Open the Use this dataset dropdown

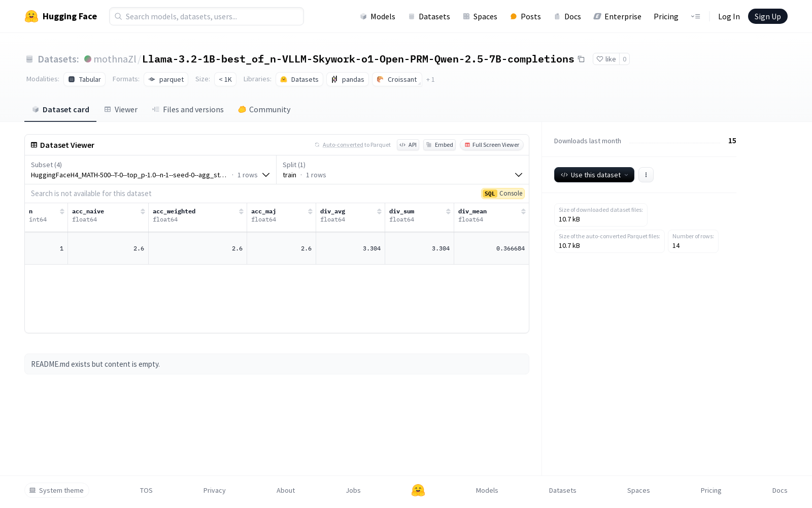(594, 175)
